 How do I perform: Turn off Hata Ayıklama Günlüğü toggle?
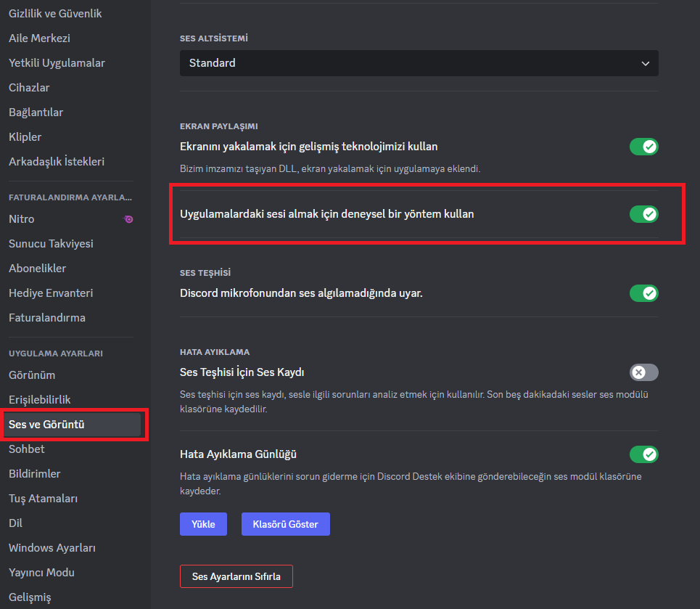(x=643, y=454)
